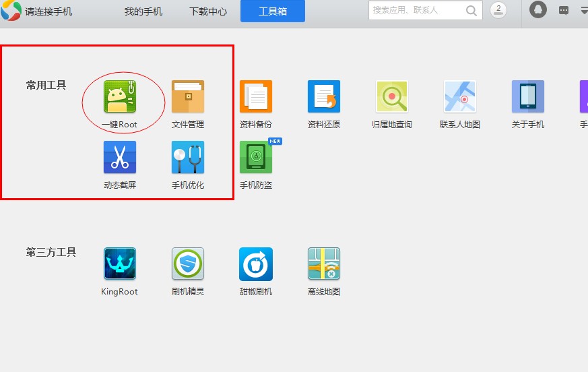Open 归属地查询 location lookup

tap(392, 97)
